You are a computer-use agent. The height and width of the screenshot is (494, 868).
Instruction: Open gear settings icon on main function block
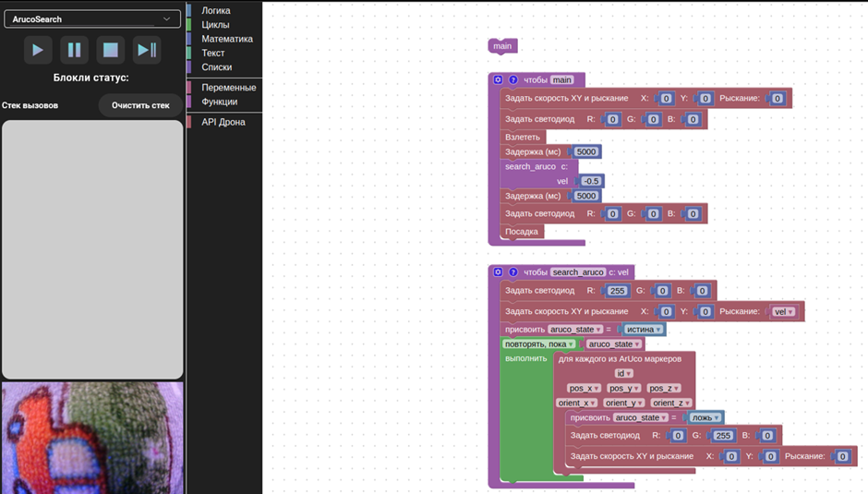pos(498,80)
